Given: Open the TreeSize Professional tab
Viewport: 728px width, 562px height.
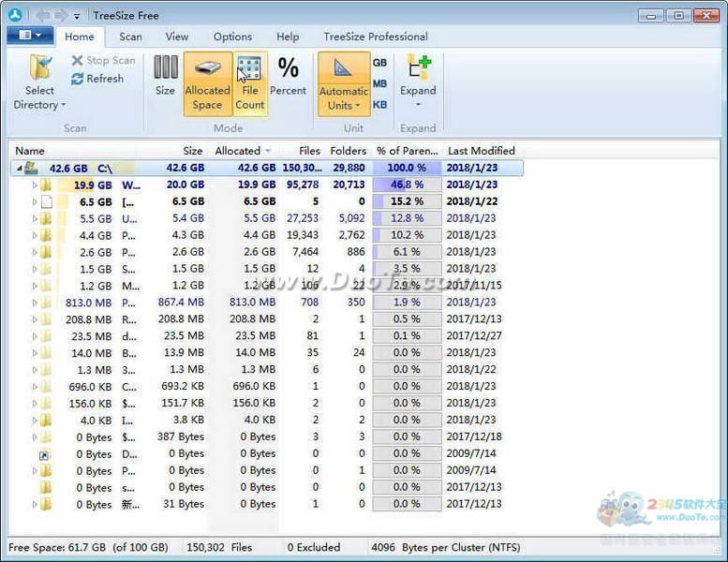Looking at the screenshot, I should [x=376, y=37].
